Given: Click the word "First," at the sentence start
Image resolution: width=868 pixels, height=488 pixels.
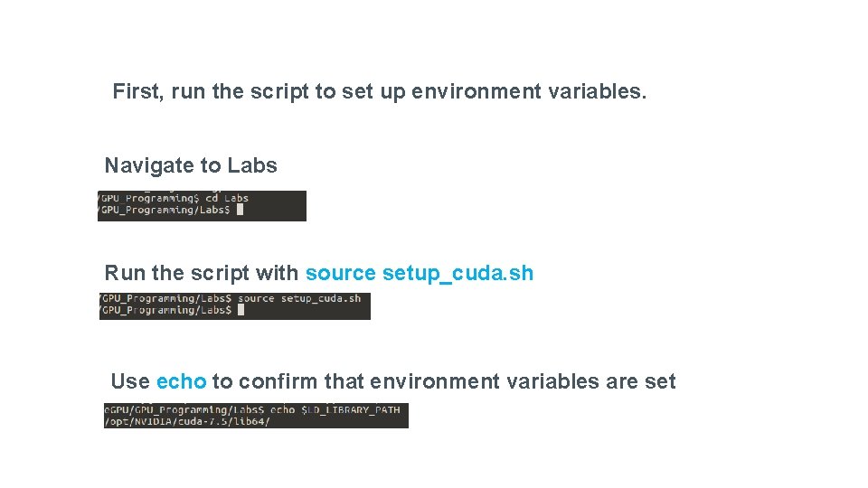Looking at the screenshot, I should 137,91.
